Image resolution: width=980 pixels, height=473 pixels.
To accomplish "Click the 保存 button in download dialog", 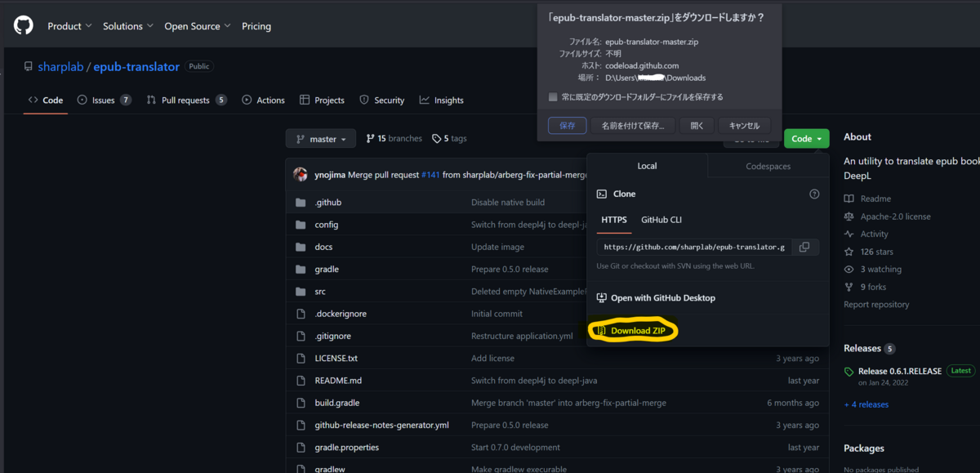I will (568, 126).
